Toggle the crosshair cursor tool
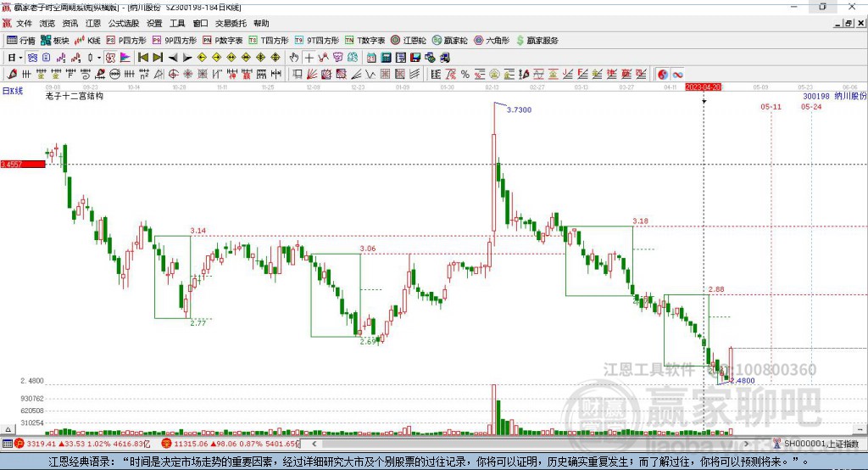The height and width of the screenshot is (470, 868). [309, 58]
